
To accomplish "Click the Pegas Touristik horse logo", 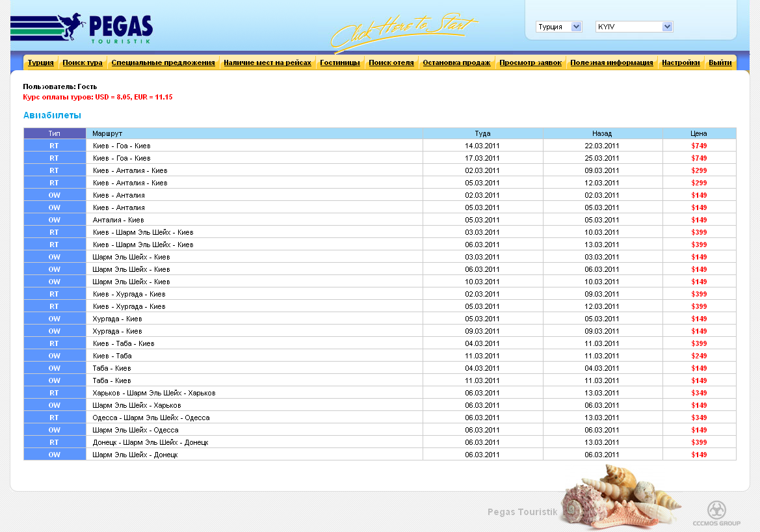I will pyautogui.click(x=81, y=29).
